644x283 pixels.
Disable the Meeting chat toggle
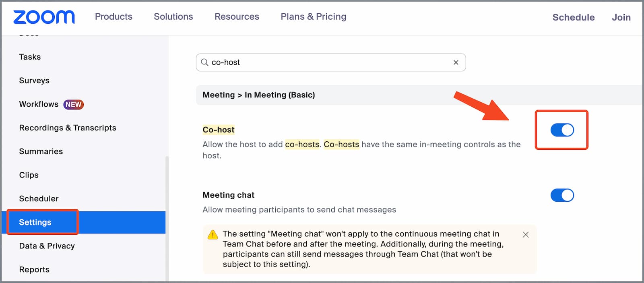coord(562,195)
